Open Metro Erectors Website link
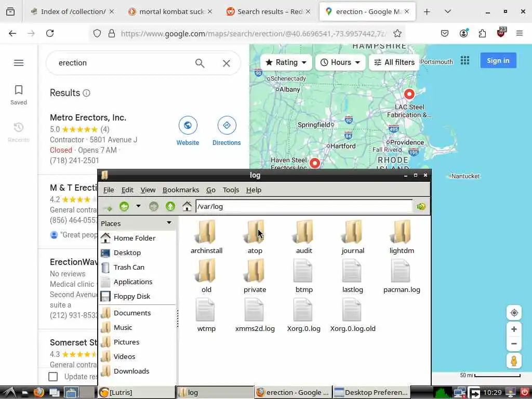Viewport: 532px width, 399px height. tap(188, 131)
